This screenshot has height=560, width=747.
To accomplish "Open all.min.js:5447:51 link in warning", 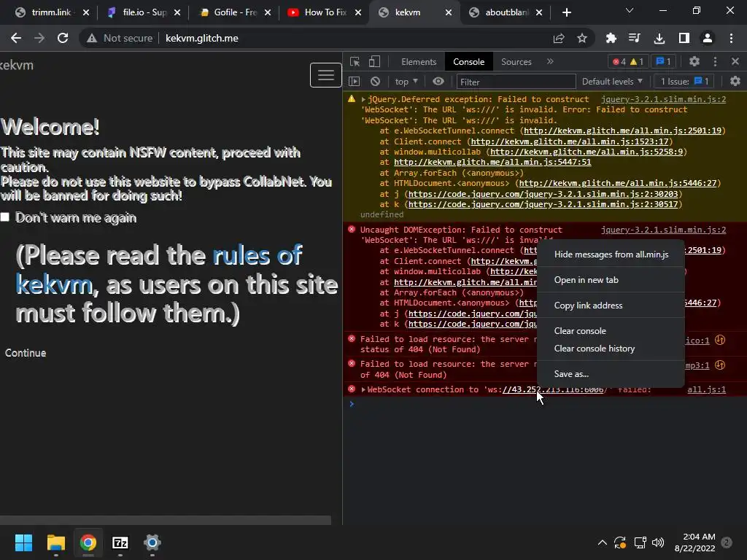I will pos(492,162).
